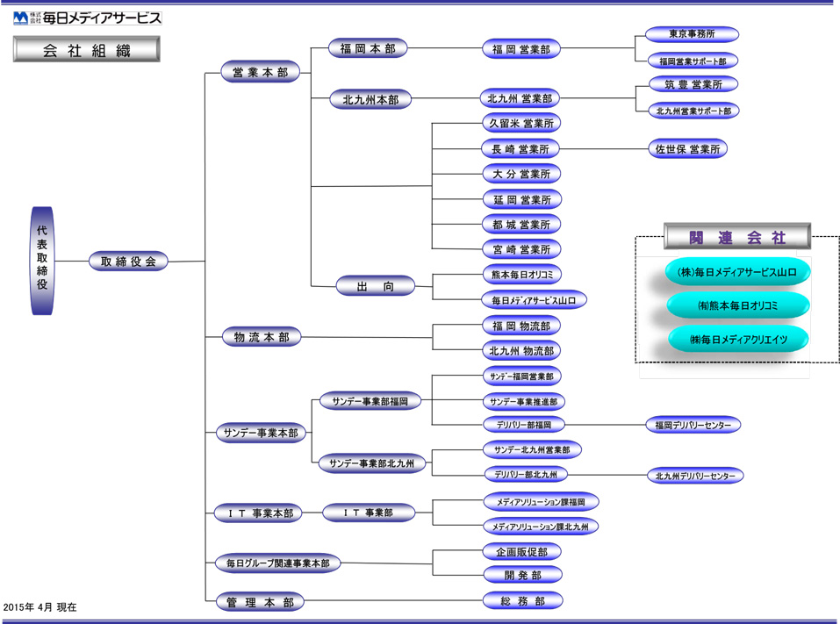Click the 総務部 node
The height and width of the screenshot is (624, 840).
coord(523,600)
